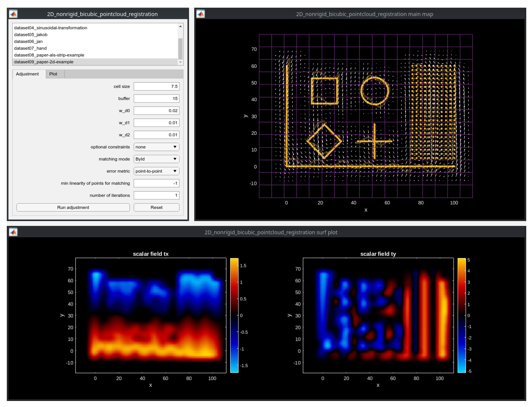Focus the number of iterations field
This screenshot has height=407, width=532.
tap(156, 195)
